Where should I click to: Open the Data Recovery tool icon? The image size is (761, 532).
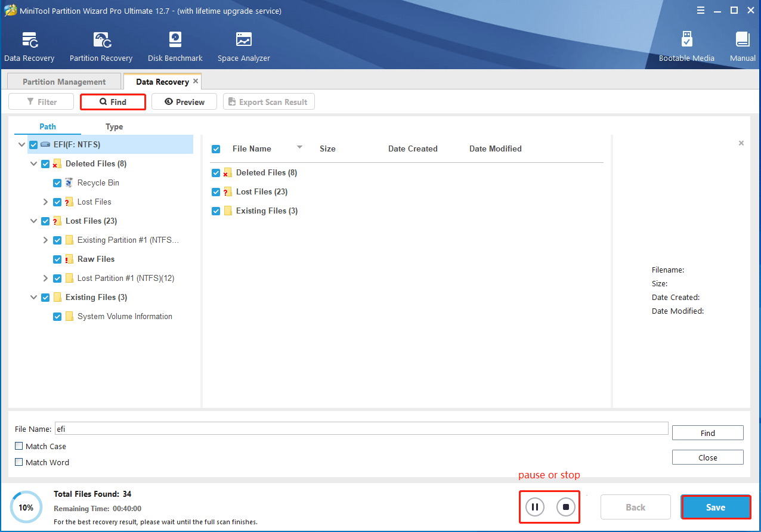tap(29, 40)
